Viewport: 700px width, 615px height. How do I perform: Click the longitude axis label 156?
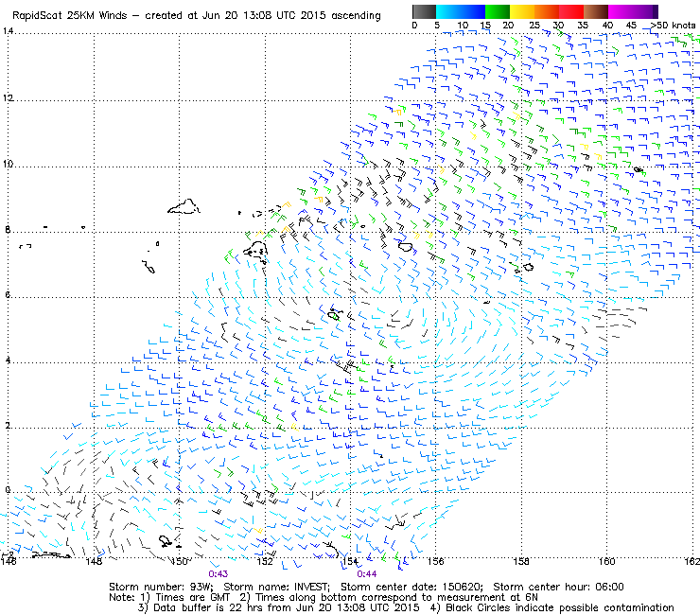(436, 561)
